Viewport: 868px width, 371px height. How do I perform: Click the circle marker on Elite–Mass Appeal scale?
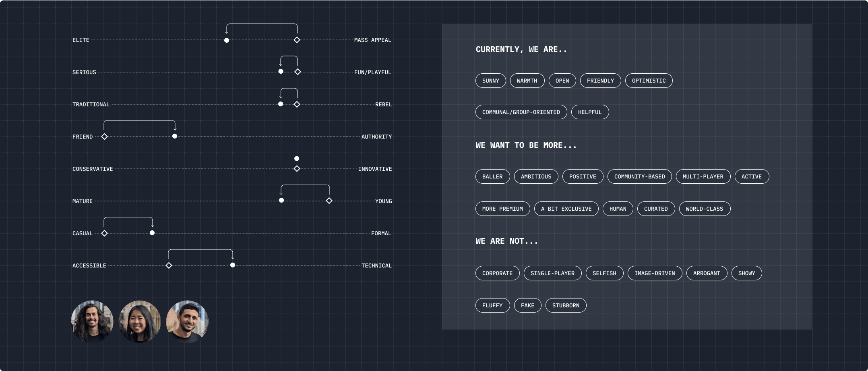click(x=227, y=40)
